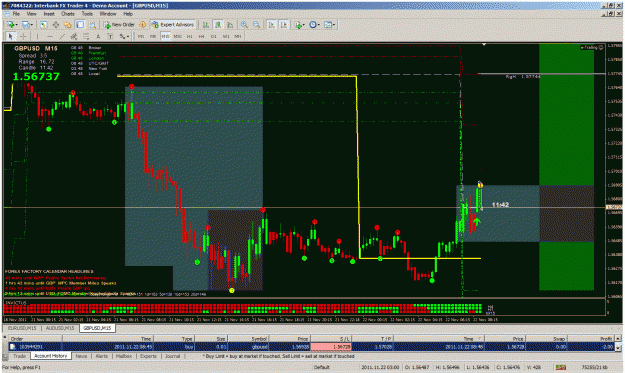Viewport: 625px width, 373px height.
Task: Open the Journal terminal tab
Action: pyautogui.click(x=173, y=356)
